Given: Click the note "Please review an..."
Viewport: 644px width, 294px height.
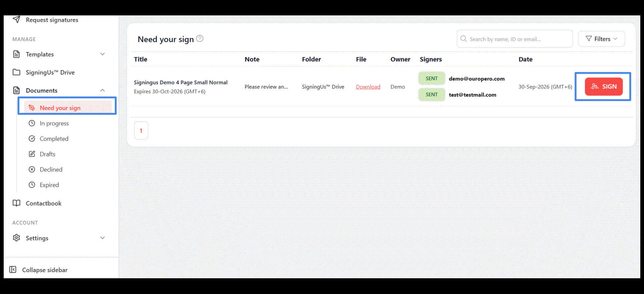Looking at the screenshot, I should (x=266, y=87).
